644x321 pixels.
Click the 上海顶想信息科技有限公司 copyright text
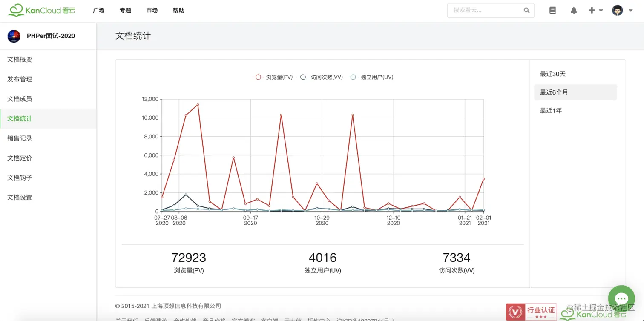click(x=186, y=306)
